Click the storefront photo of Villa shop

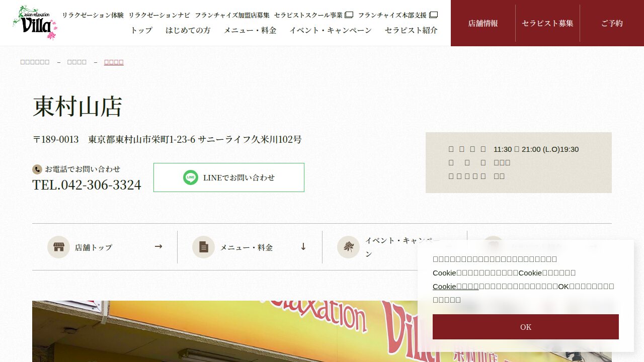coord(322,331)
